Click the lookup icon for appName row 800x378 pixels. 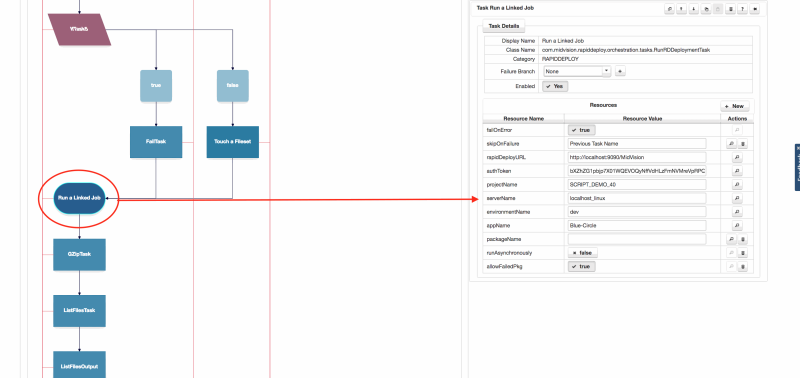737,225
